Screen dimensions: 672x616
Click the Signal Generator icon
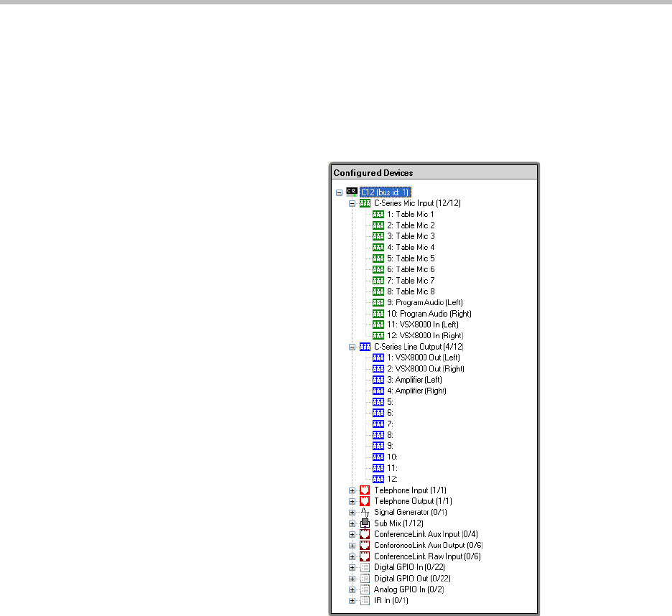click(x=365, y=512)
